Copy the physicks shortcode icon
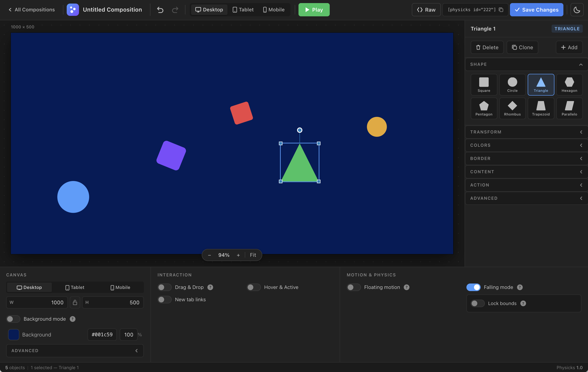Image resolution: width=588 pixels, height=372 pixels. click(501, 10)
